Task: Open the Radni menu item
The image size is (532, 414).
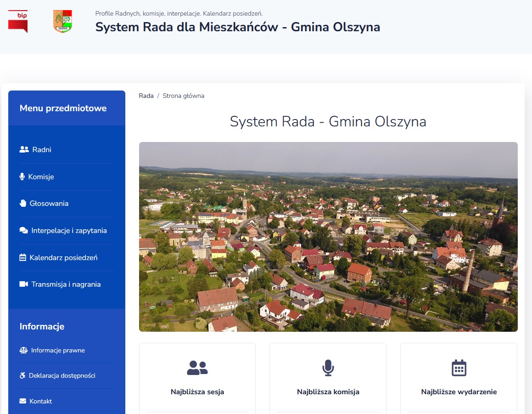Action: point(42,150)
